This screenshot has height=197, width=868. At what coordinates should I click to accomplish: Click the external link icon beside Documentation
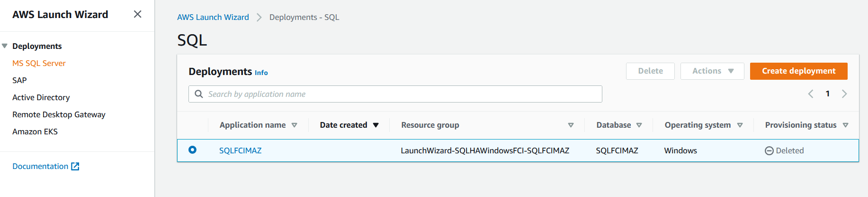pos(75,166)
